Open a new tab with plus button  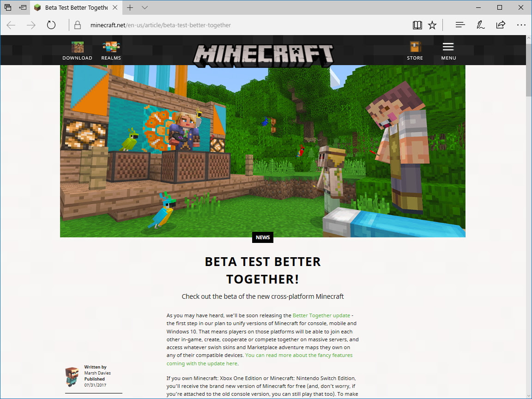(x=130, y=7)
